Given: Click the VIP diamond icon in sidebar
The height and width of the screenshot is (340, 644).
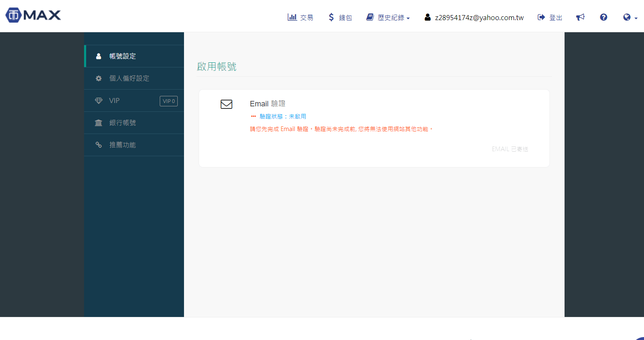Looking at the screenshot, I should pos(99,101).
